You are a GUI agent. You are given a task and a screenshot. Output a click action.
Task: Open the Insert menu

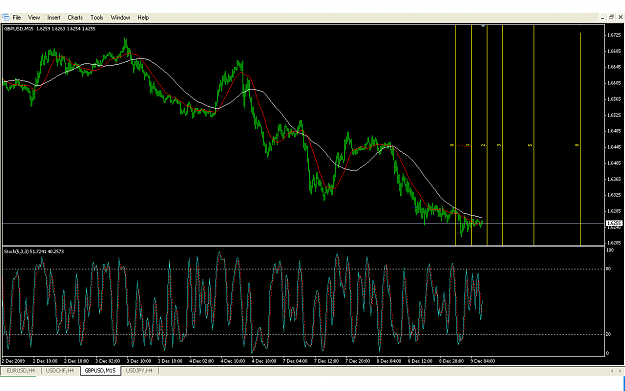pyautogui.click(x=54, y=18)
